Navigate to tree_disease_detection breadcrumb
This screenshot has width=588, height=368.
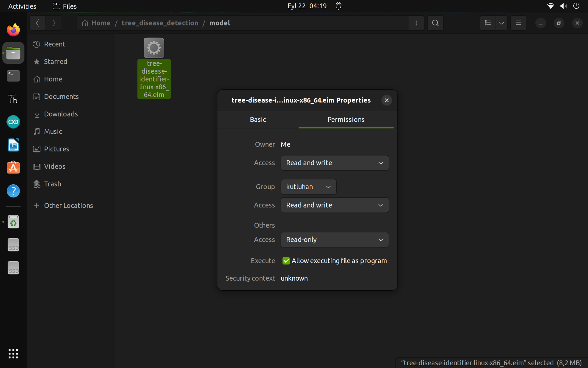[160, 23]
